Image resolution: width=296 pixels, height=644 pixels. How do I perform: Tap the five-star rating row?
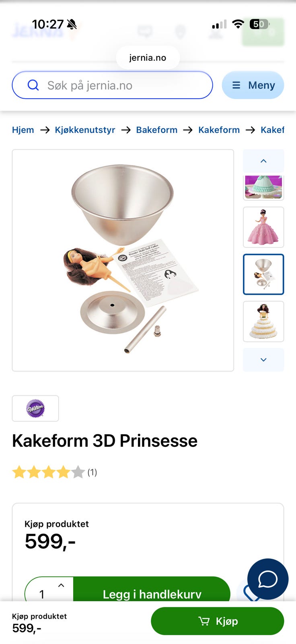(49, 472)
